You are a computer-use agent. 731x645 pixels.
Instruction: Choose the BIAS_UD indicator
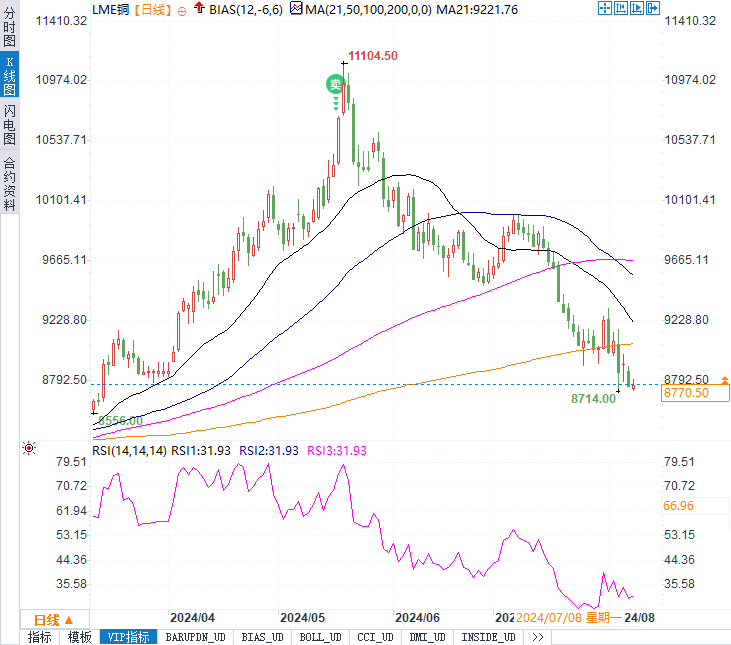tap(262, 637)
